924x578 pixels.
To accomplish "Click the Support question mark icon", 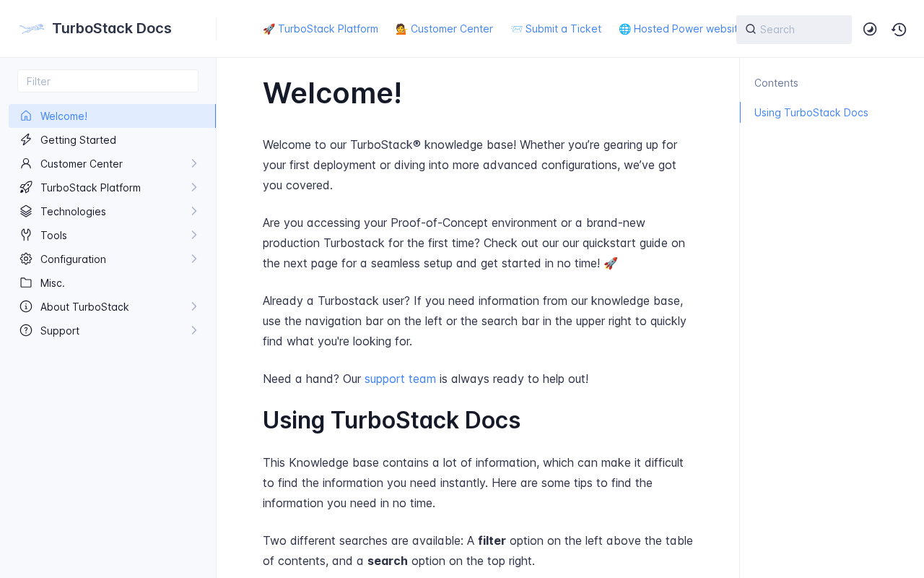I will (x=26, y=330).
